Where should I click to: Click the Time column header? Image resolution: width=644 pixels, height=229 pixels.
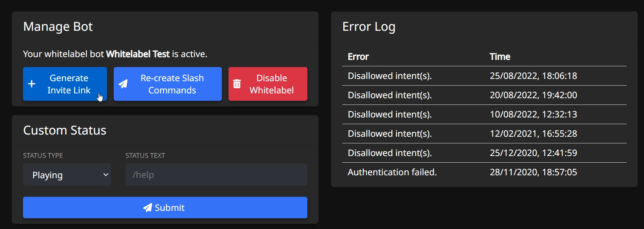(x=500, y=57)
